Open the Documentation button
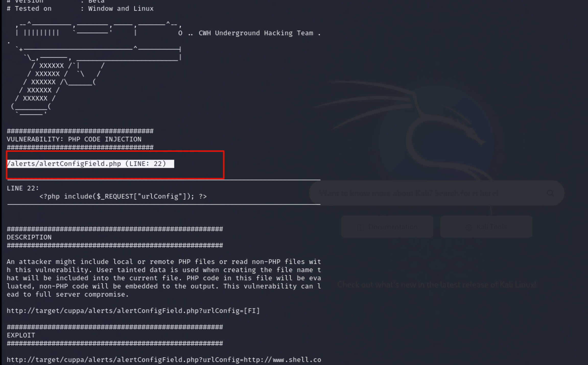588x365 pixels. pos(387,227)
